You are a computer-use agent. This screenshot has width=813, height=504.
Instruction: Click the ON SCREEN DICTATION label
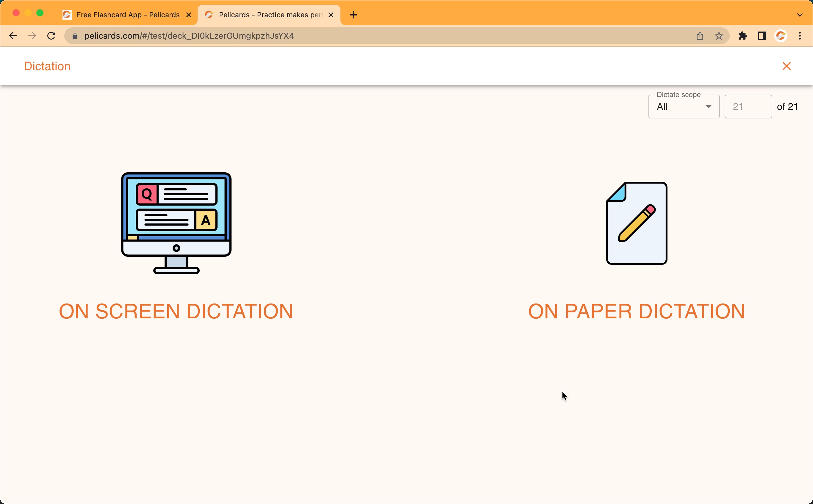point(176,311)
